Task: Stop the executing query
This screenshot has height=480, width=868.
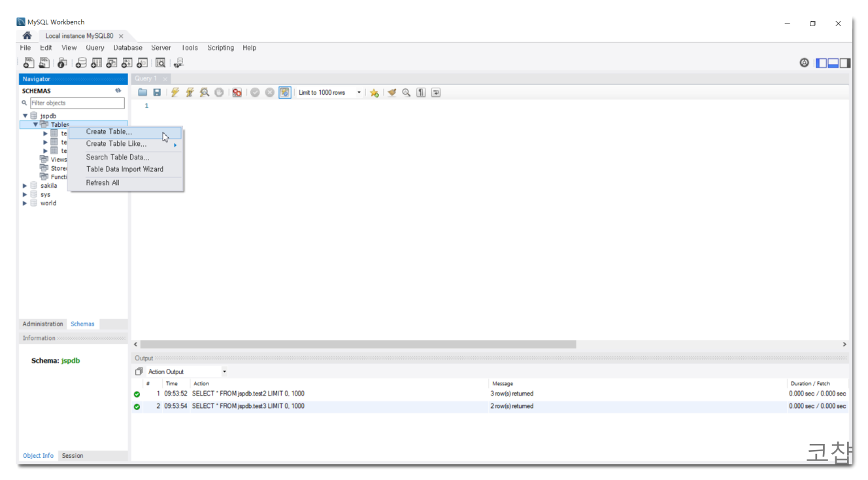Action: [x=219, y=93]
